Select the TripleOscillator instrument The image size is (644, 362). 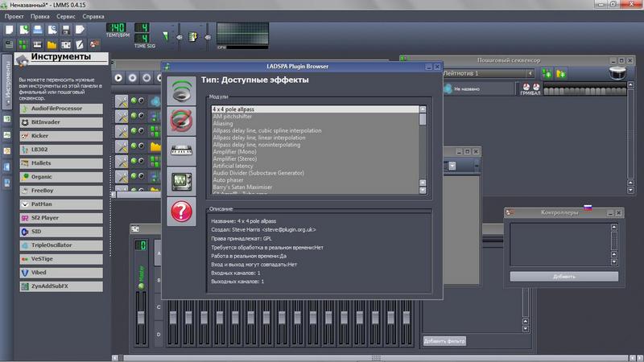61,245
